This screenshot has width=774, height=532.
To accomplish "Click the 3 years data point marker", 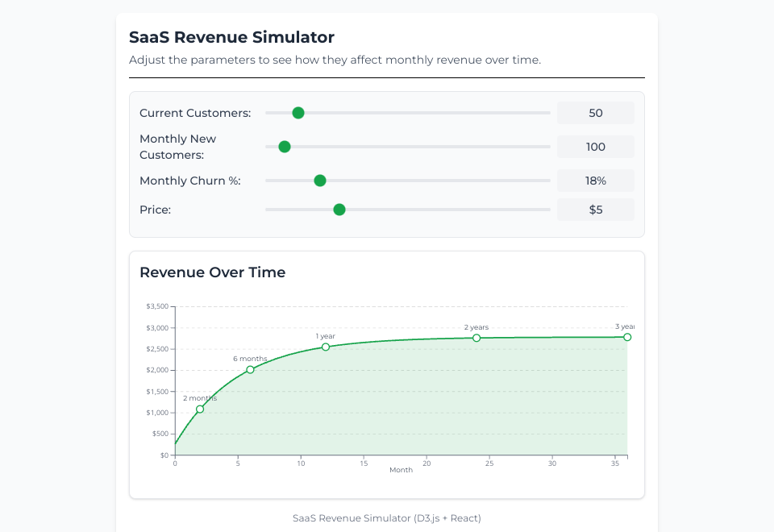I will click(x=627, y=337).
